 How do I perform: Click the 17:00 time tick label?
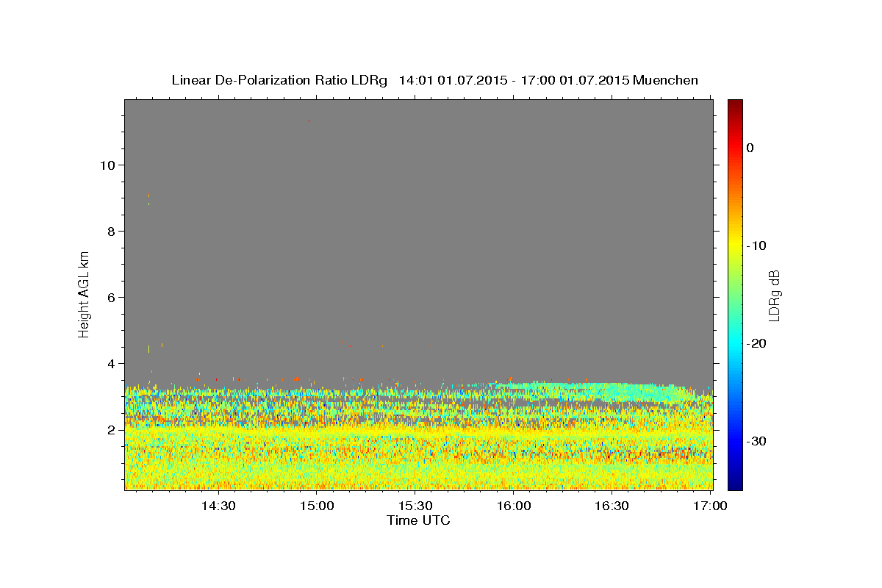click(x=711, y=506)
